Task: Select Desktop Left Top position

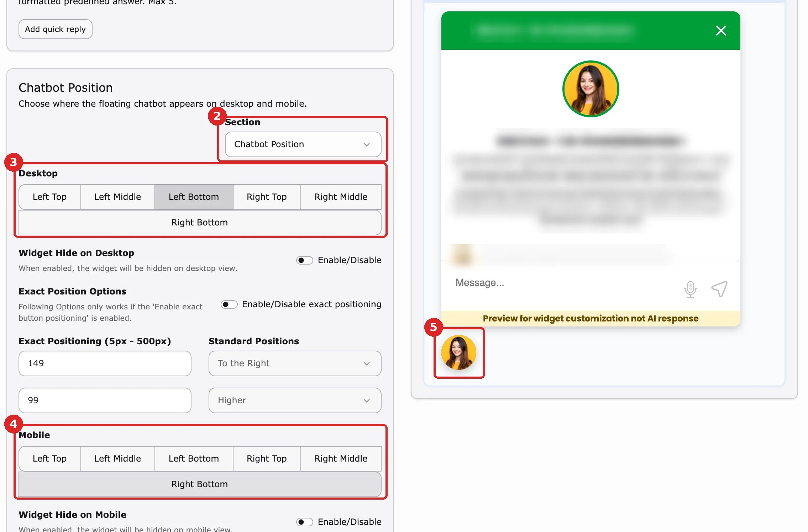Action: 49,197
